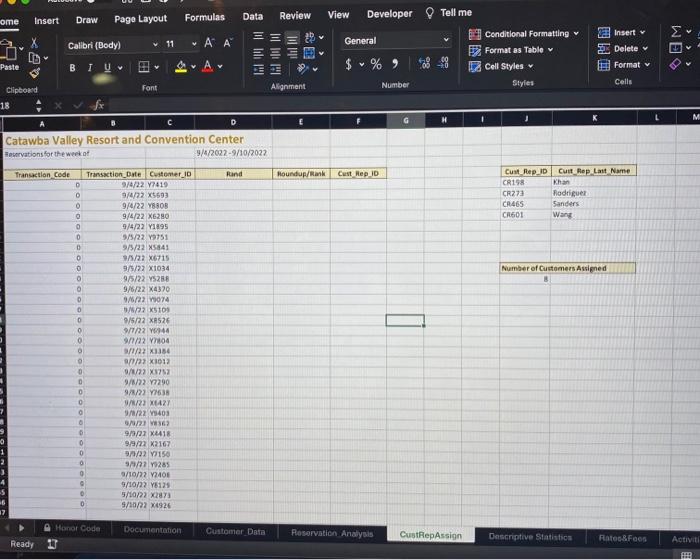Toggle middle vertical alignment

(275, 37)
